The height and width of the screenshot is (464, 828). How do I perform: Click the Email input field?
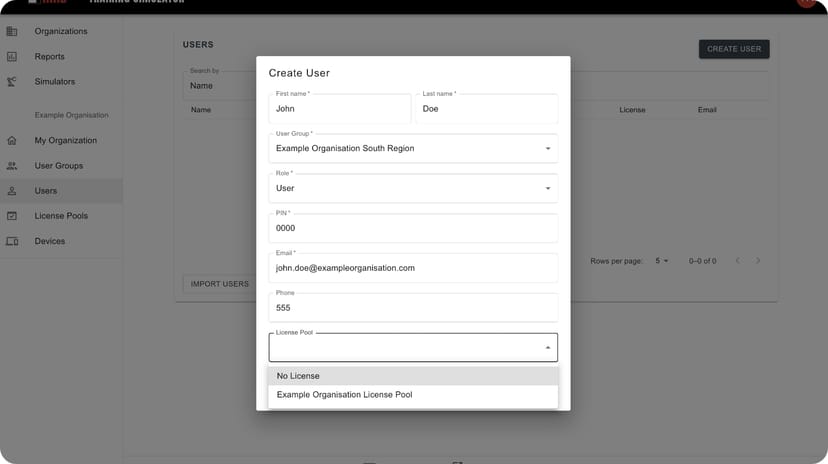pos(413,268)
